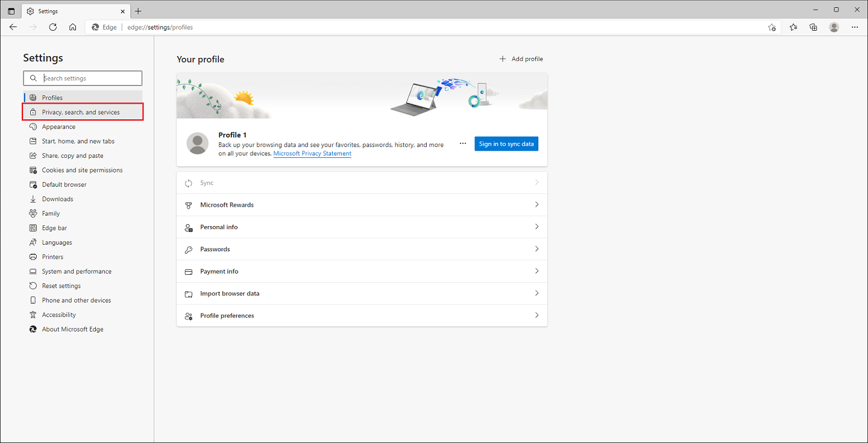
Task: Refresh the current page
Action: pyautogui.click(x=53, y=27)
